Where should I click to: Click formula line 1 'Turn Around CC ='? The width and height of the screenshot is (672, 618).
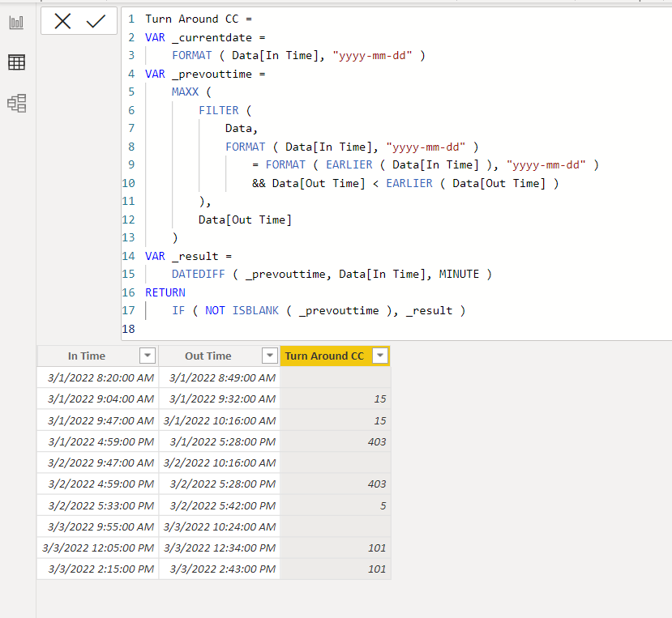coord(199,19)
